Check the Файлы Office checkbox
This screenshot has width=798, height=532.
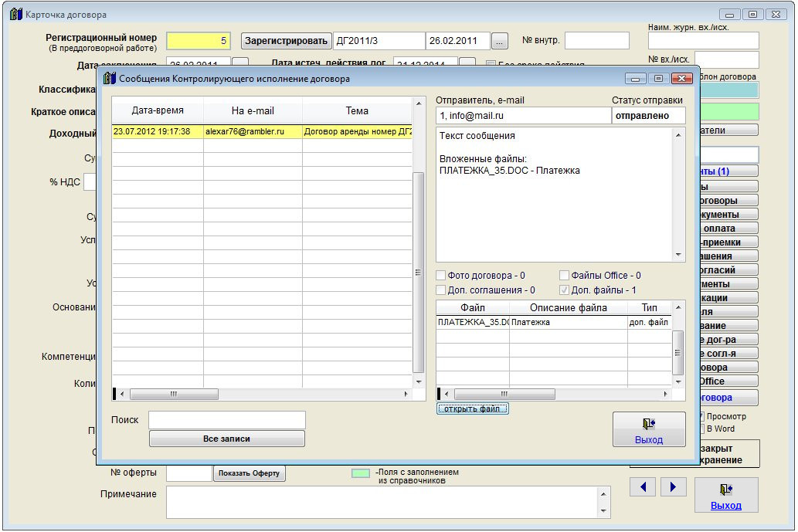(565, 276)
